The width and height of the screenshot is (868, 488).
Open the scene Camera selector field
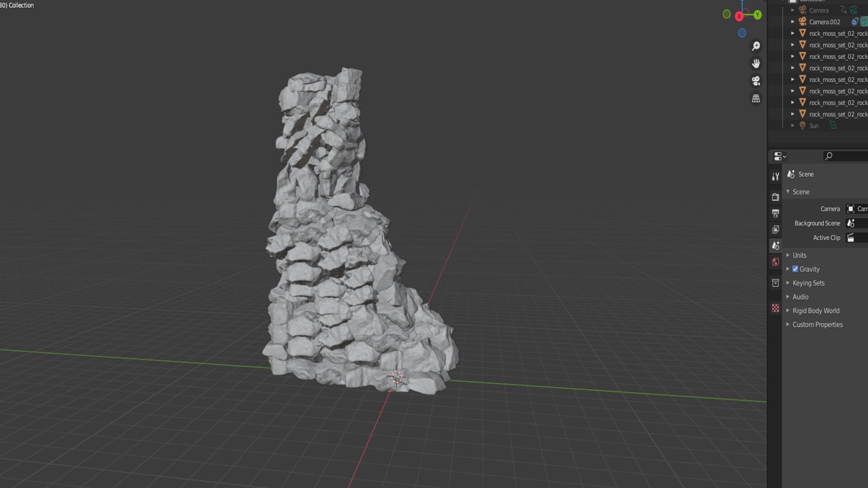click(857, 209)
